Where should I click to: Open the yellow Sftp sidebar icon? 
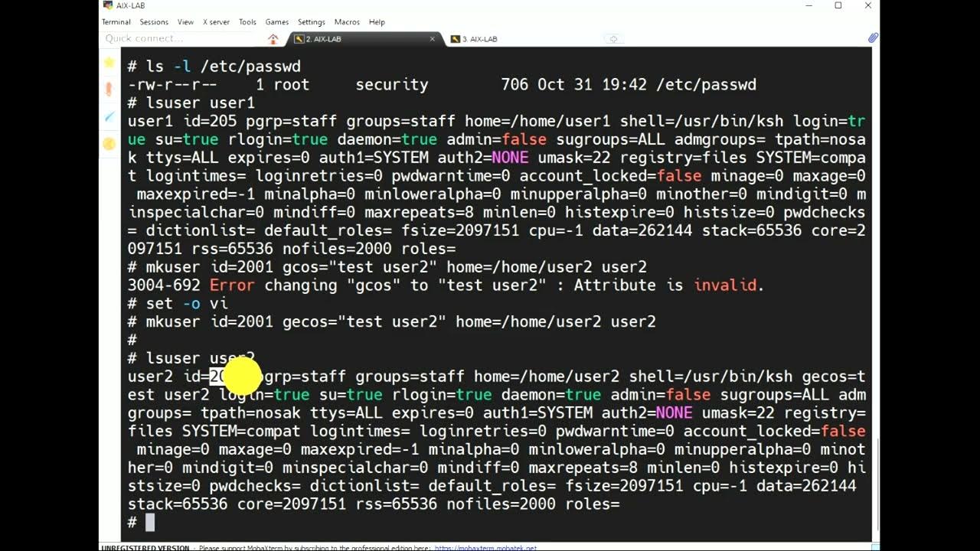click(x=109, y=143)
